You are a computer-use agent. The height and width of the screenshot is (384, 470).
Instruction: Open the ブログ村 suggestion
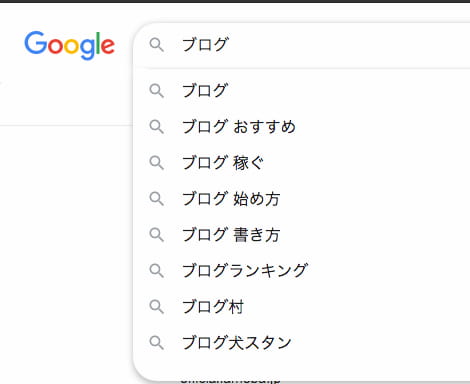click(302, 307)
